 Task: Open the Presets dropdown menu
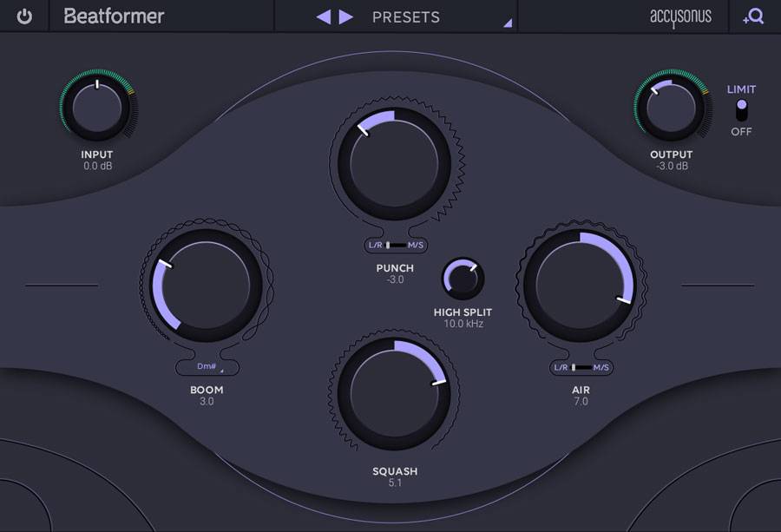pos(405,16)
